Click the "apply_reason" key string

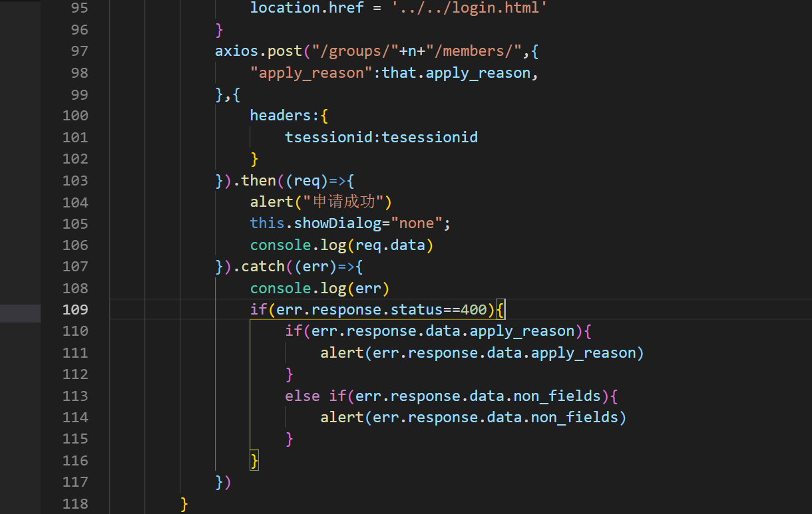(x=311, y=72)
